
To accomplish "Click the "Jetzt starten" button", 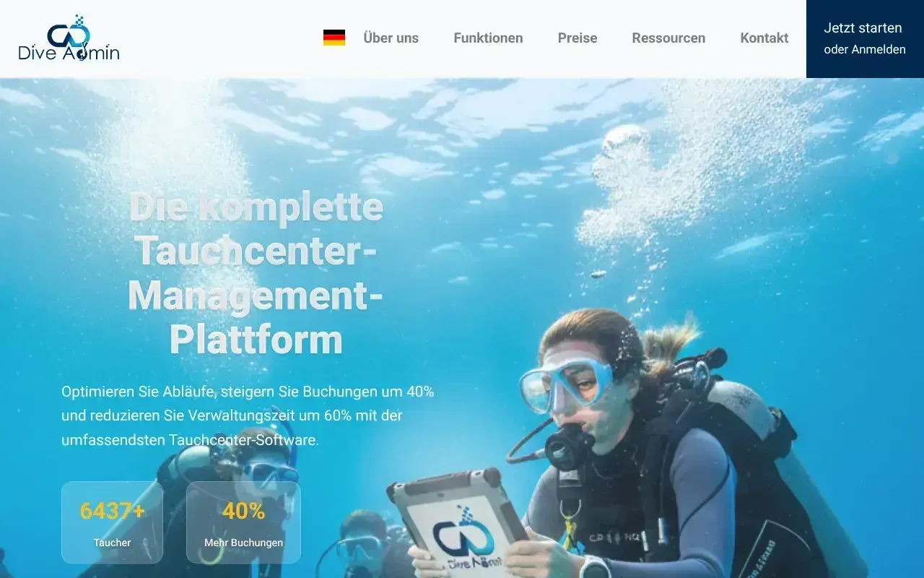I will click(x=863, y=27).
